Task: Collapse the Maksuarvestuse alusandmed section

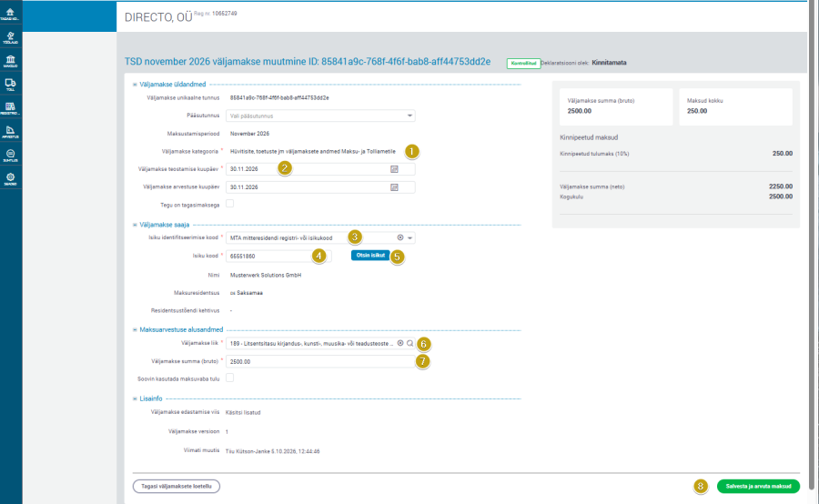Action: tap(135, 330)
